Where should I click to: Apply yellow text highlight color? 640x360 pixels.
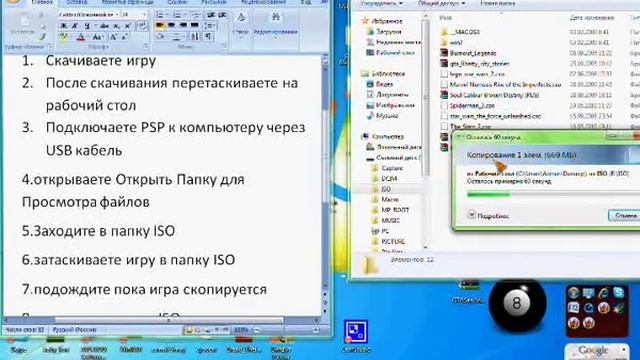(x=64, y=37)
